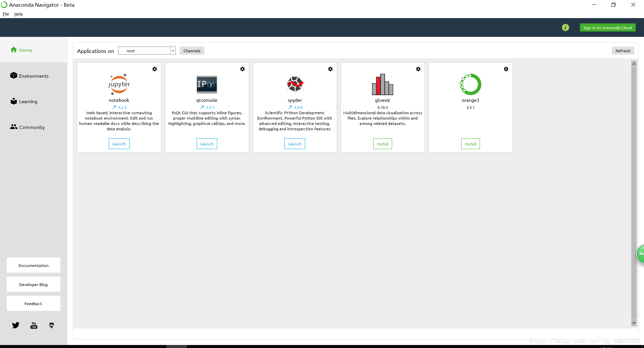Open the Developer Blog link
This screenshot has width=644, height=348.
point(34,284)
